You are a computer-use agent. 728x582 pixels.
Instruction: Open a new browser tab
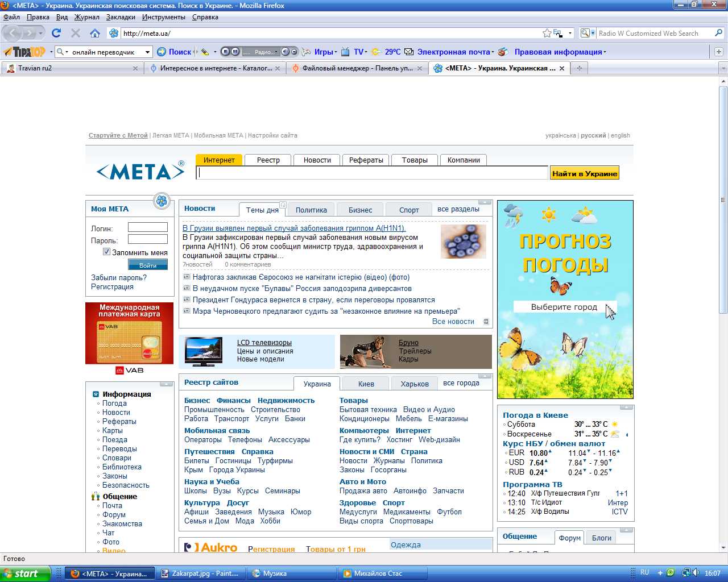click(580, 68)
